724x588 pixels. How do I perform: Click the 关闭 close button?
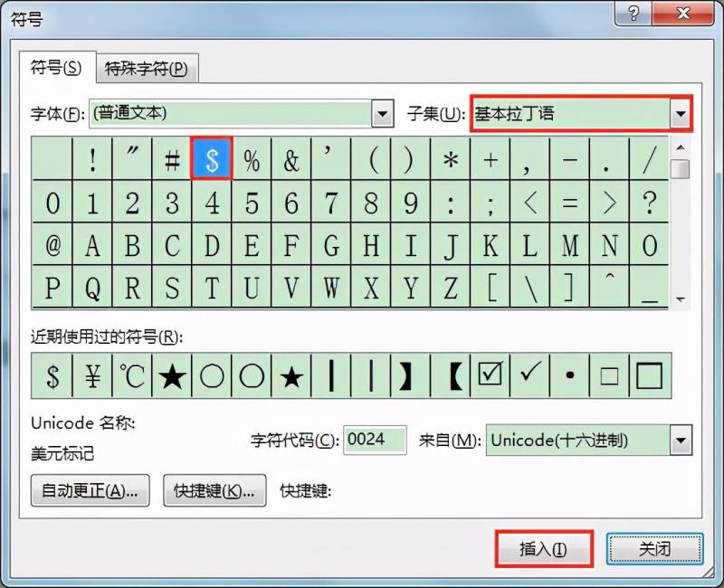(654, 549)
